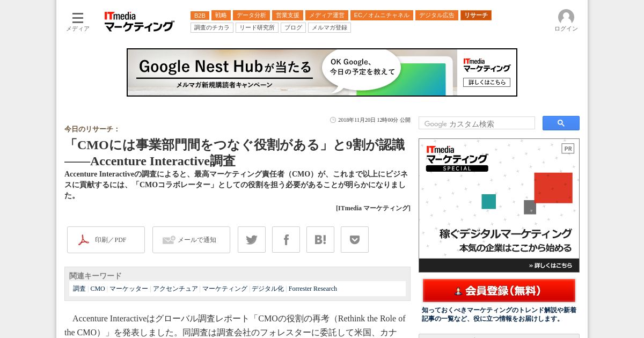Open keyword link デジタル化
The width and height of the screenshot is (644, 338).
click(x=268, y=289)
